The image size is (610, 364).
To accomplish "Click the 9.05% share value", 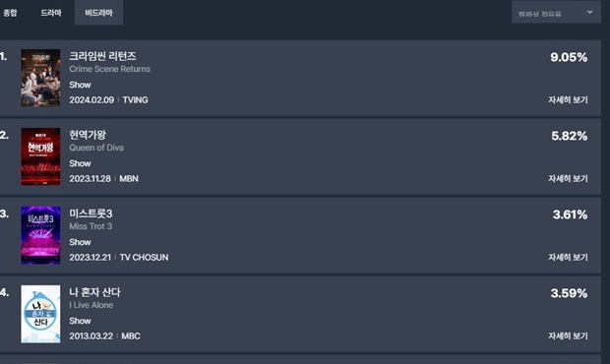I will click(569, 57).
